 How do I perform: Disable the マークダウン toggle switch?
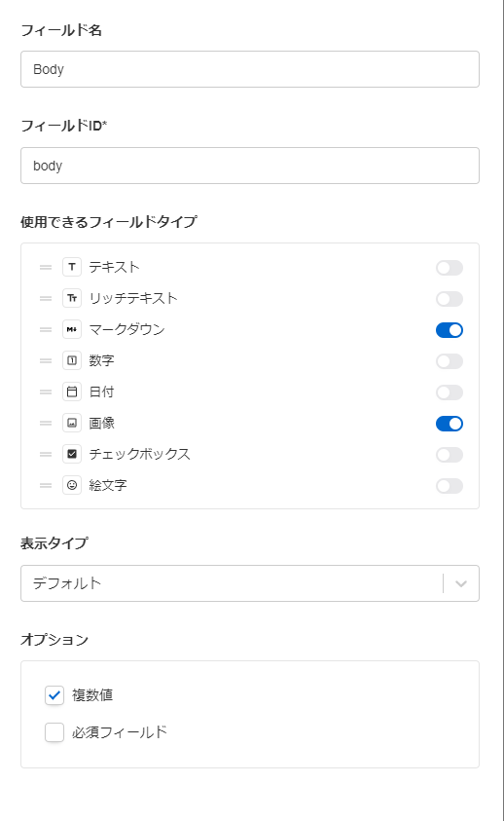(x=450, y=330)
